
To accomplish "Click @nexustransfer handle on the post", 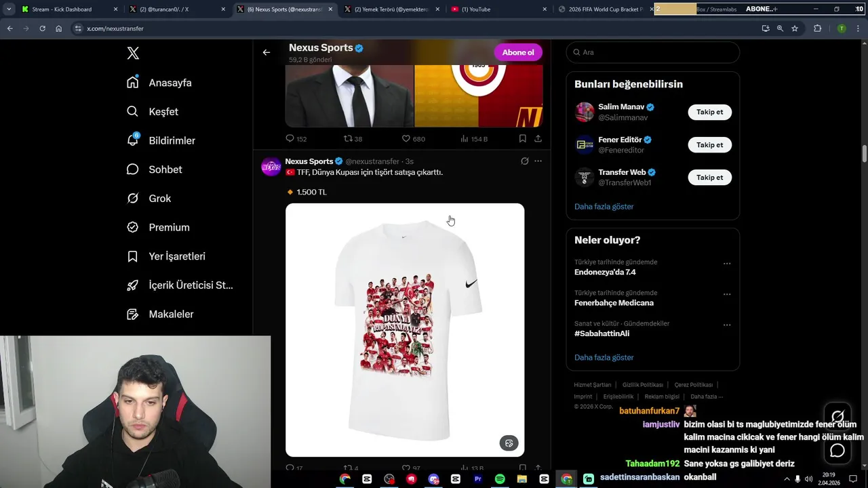I will pos(372,161).
